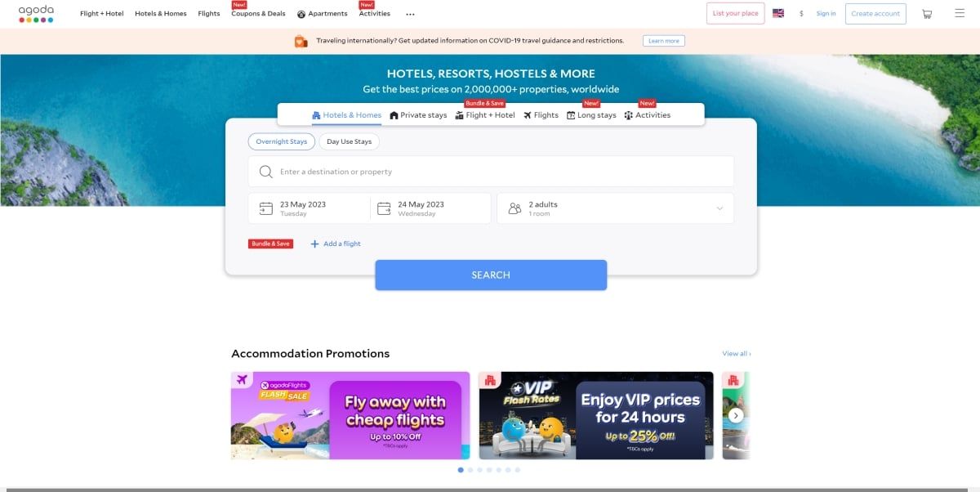Switch to the Private stays tab
This screenshot has width=980, height=492.
(418, 115)
